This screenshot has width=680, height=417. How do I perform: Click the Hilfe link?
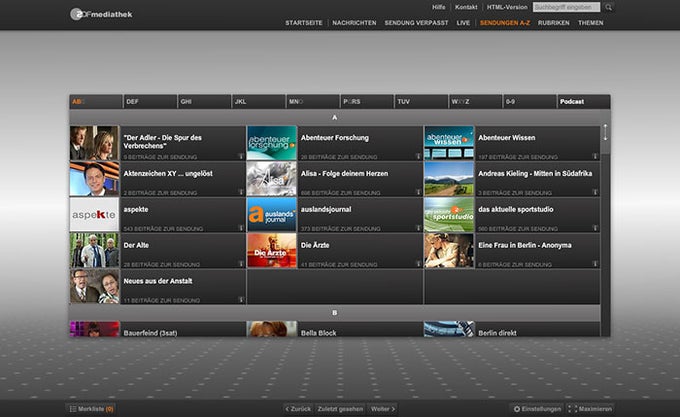coord(438,7)
